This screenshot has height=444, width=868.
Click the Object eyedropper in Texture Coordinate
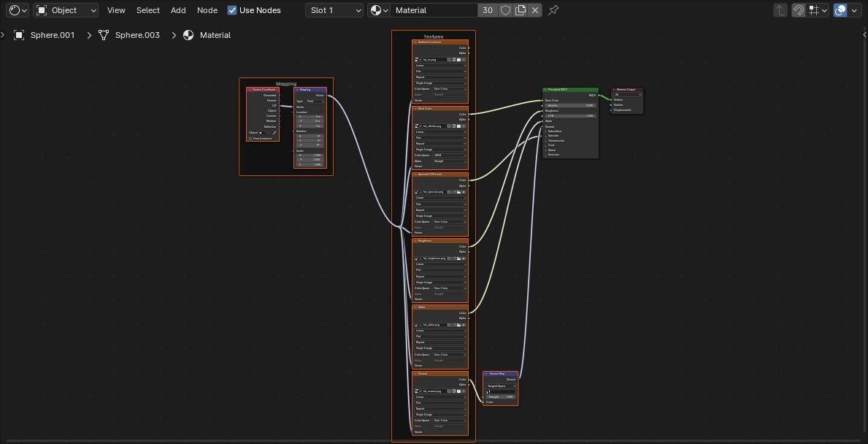click(274, 133)
